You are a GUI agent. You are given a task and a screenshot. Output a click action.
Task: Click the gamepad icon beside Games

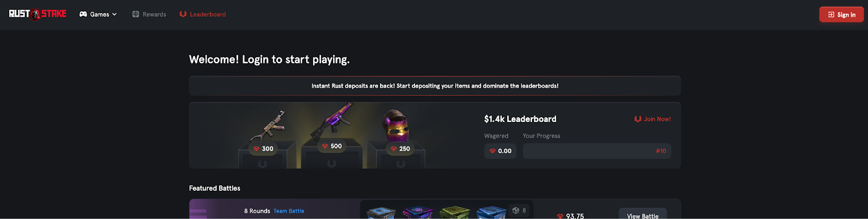pos(83,14)
